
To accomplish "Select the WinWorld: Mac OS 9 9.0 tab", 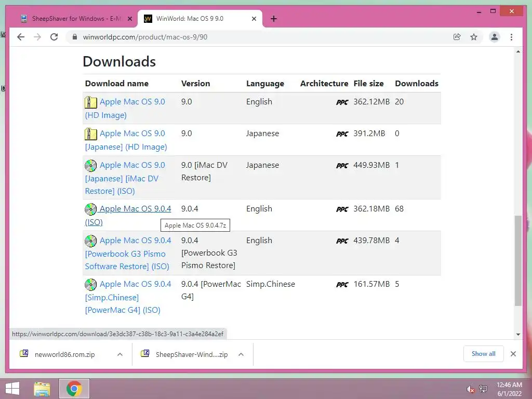I will coord(200,19).
